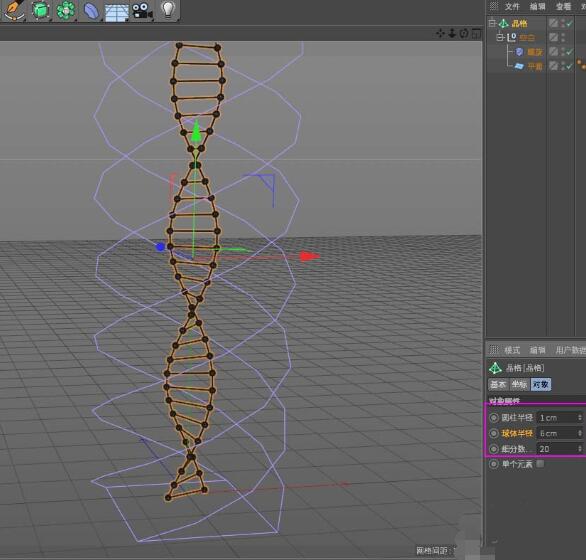
Task: Switch to the 对象 tab
Action: 541,384
